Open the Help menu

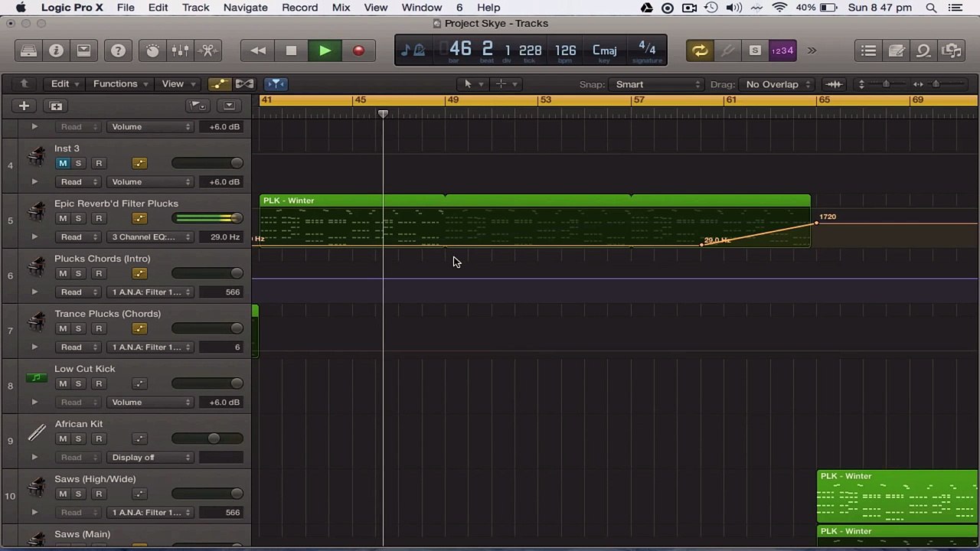click(x=488, y=8)
